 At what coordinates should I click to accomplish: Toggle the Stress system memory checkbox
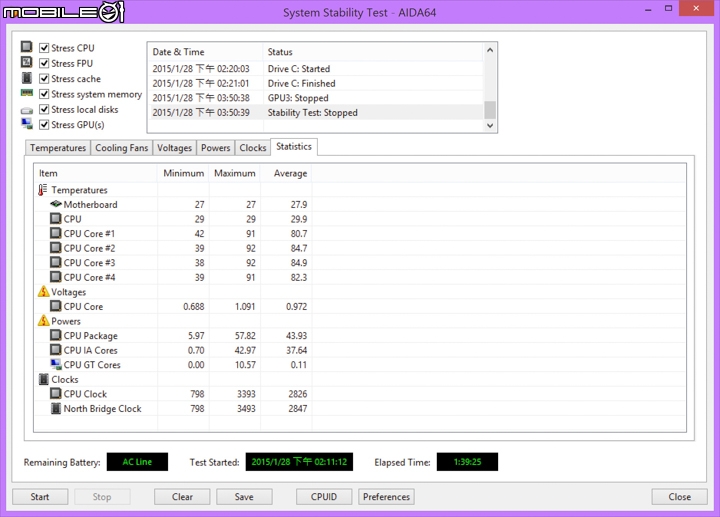point(44,94)
